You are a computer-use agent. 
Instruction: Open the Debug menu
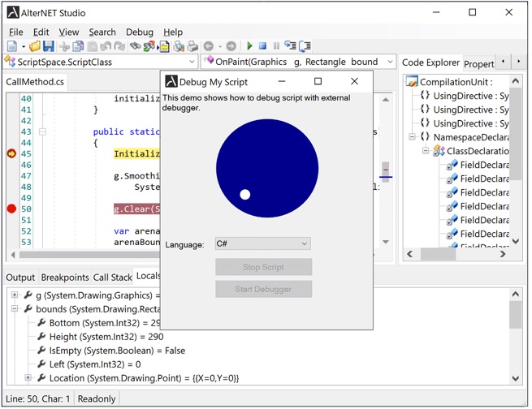(x=139, y=32)
